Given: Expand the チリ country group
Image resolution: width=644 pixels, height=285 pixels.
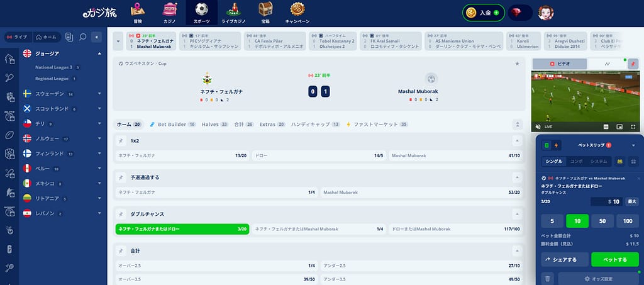Looking at the screenshot, I should coord(99,123).
